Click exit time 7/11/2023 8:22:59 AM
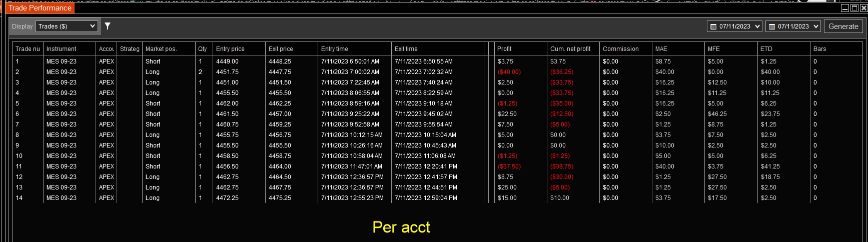This screenshot has width=868, height=242. click(x=424, y=93)
